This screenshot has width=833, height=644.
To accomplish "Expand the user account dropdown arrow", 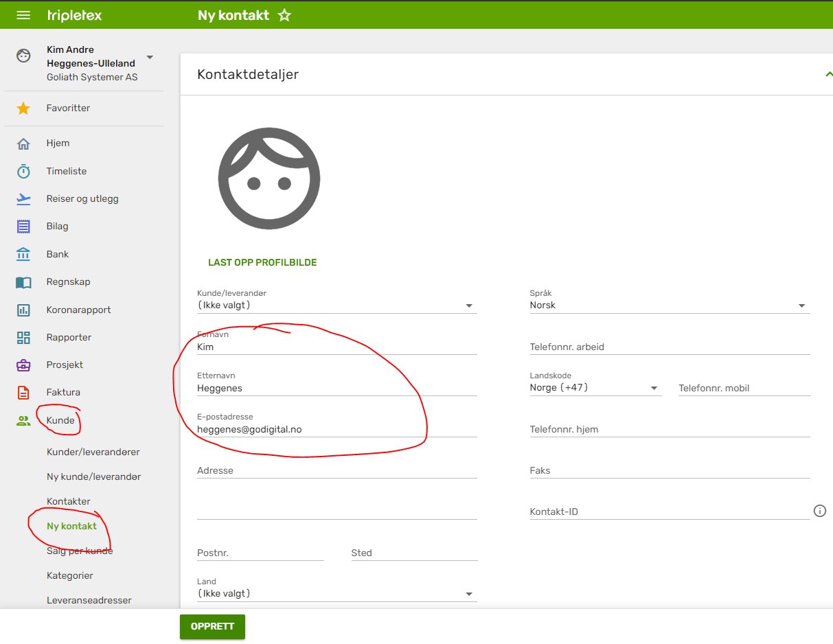I will click(x=150, y=57).
